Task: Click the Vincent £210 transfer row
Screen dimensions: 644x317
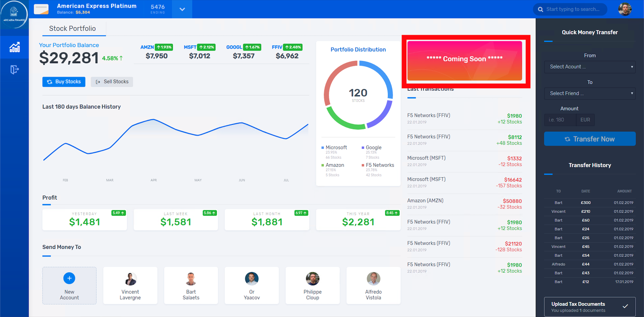Action: tap(590, 211)
